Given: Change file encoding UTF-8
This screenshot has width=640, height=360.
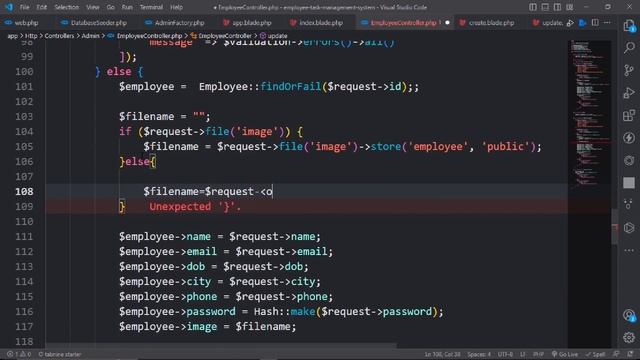Looking at the screenshot, I should (505, 354).
